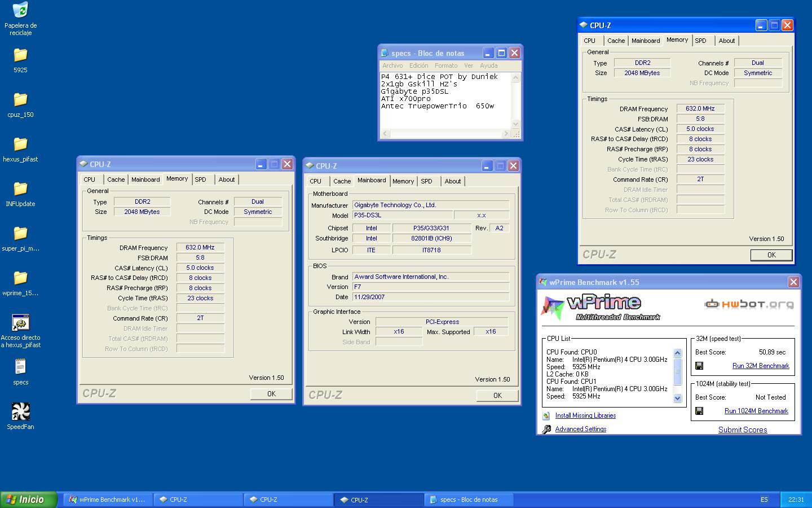Select the hexus_pifast folder icon
The height and width of the screenshot is (508, 812).
(20, 144)
